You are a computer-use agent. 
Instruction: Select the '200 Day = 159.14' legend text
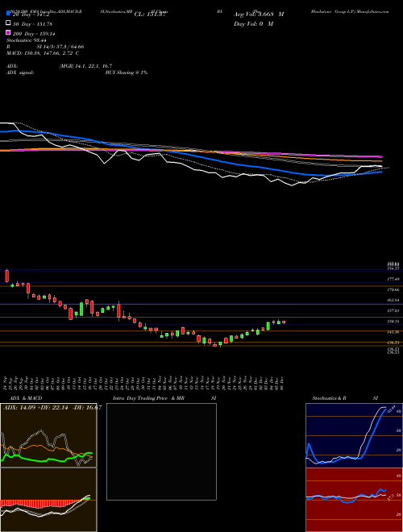[34, 34]
